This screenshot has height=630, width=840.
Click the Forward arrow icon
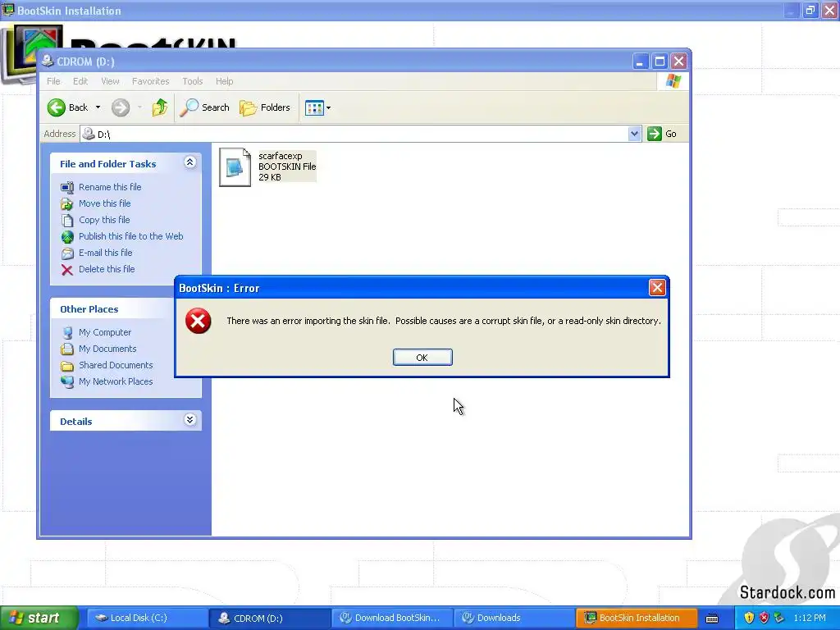pyautogui.click(x=121, y=107)
